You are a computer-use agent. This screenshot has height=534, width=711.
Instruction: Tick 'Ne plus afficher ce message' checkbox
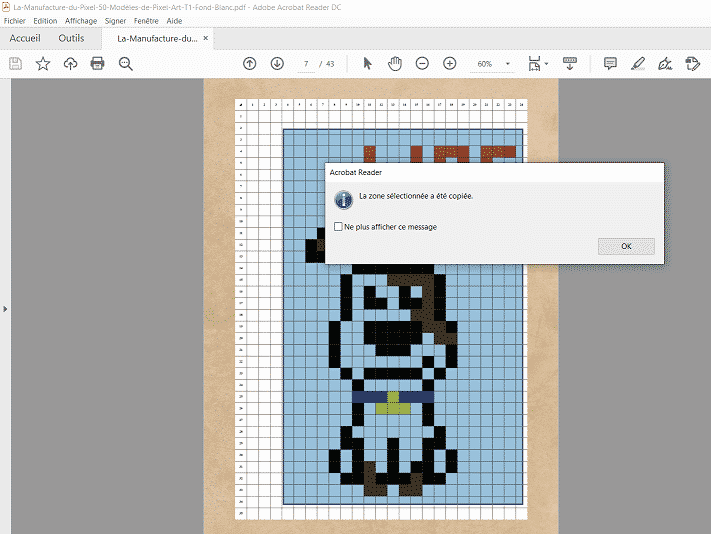pyautogui.click(x=338, y=226)
